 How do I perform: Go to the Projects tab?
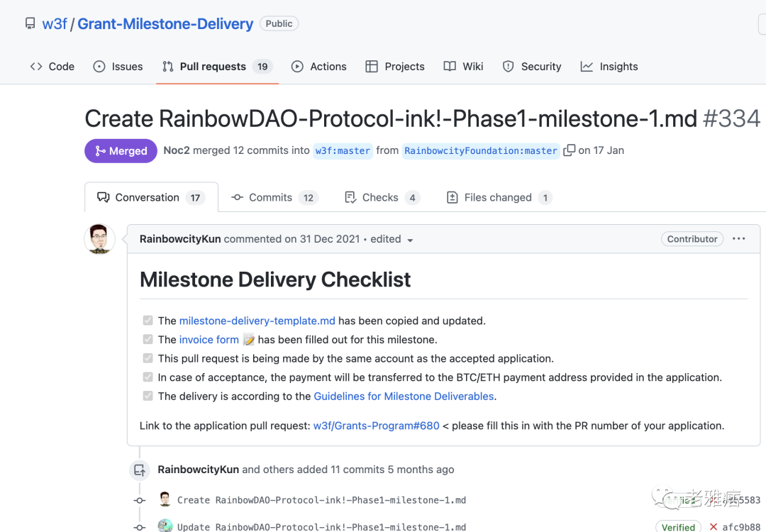[x=395, y=67]
